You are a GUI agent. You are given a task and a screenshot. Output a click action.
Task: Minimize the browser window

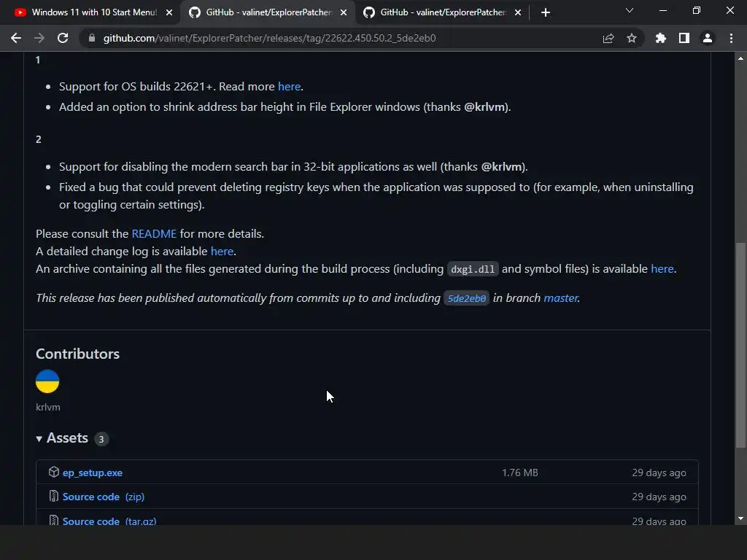click(662, 10)
